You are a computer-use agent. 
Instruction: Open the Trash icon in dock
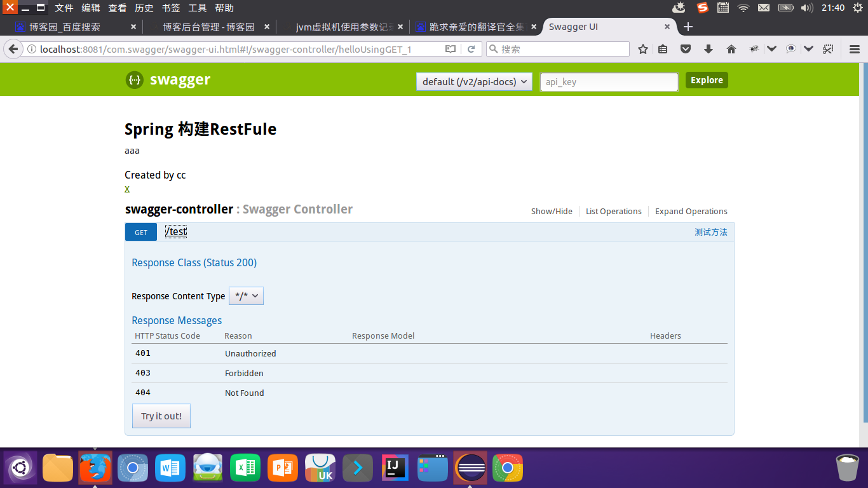click(847, 468)
